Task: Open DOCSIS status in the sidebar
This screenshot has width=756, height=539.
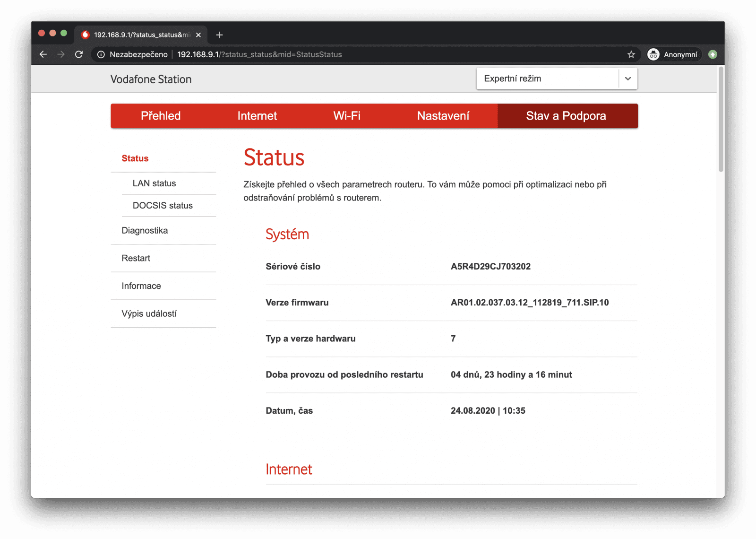Action: [x=163, y=206]
